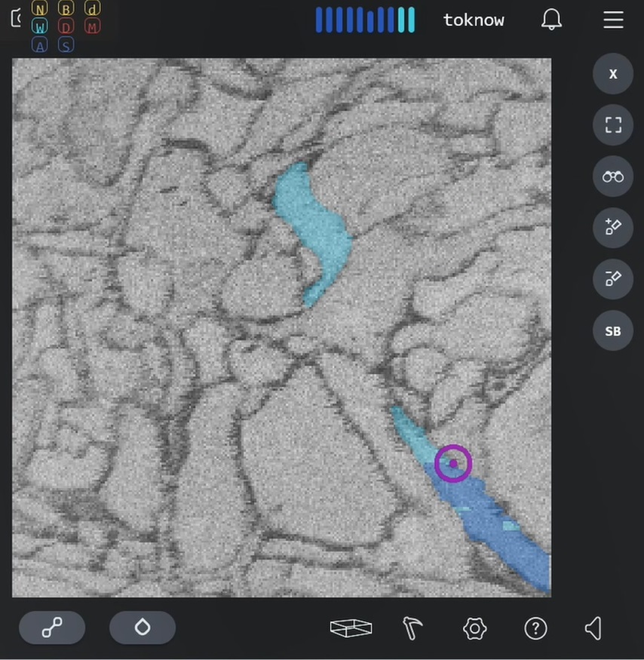Screen dimensions: 644x660
Task: Click the scythe tool icon
Action: pyautogui.click(x=412, y=628)
